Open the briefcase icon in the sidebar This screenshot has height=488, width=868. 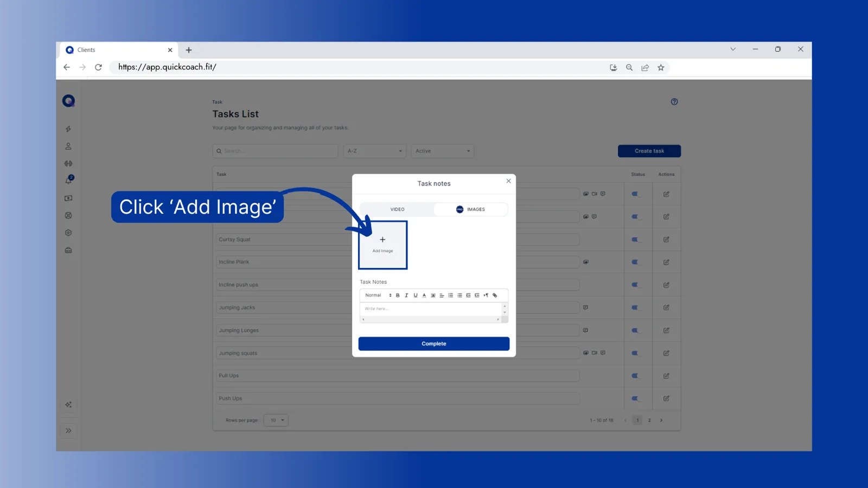[x=68, y=251]
